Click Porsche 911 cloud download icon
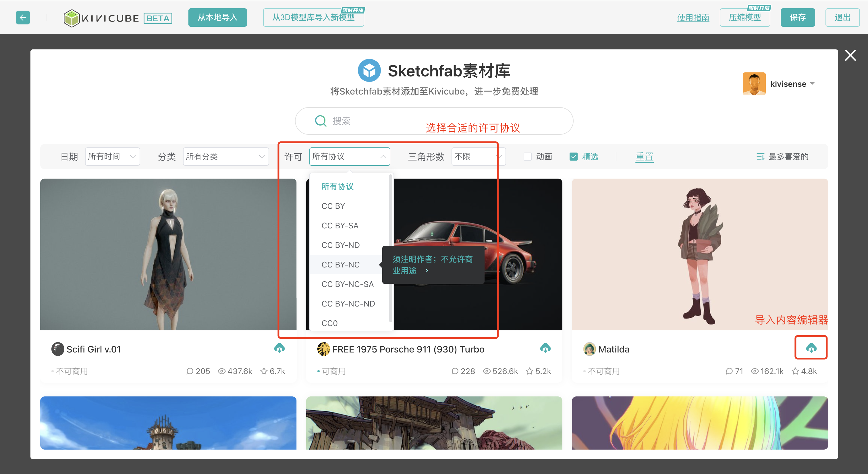Viewport: 868px width, 474px height. click(x=545, y=348)
